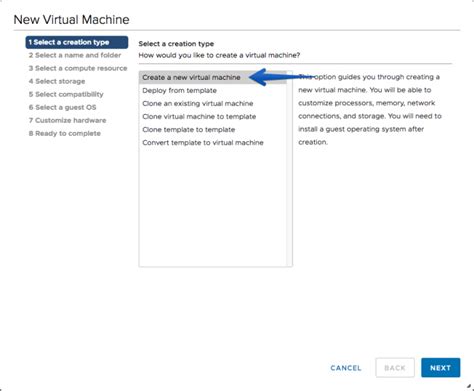Go to step 7 Customize hardware
Viewport: 474px width, 391px height.
67,120
